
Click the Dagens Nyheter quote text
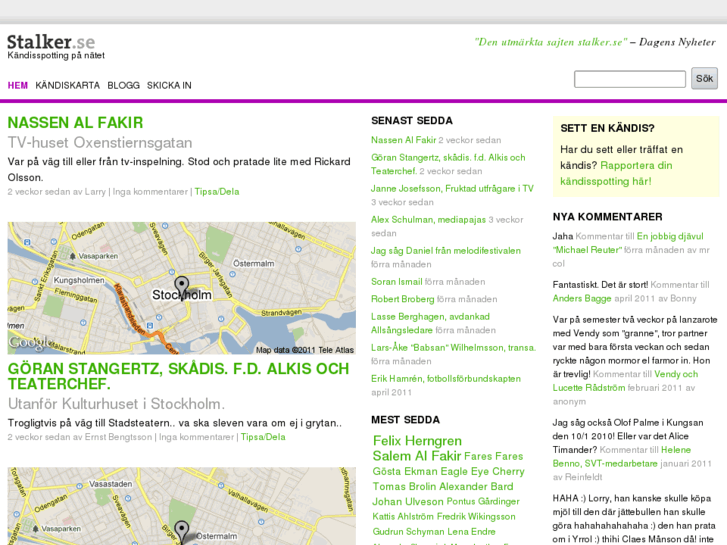[x=595, y=42]
